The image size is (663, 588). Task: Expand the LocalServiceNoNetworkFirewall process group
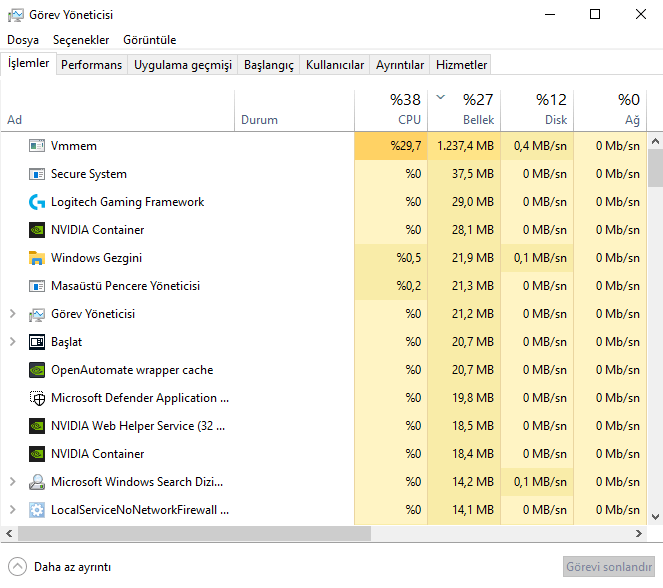tap(13, 509)
